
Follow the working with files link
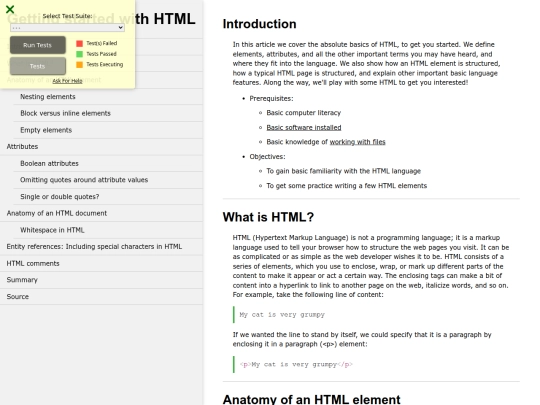click(x=357, y=142)
